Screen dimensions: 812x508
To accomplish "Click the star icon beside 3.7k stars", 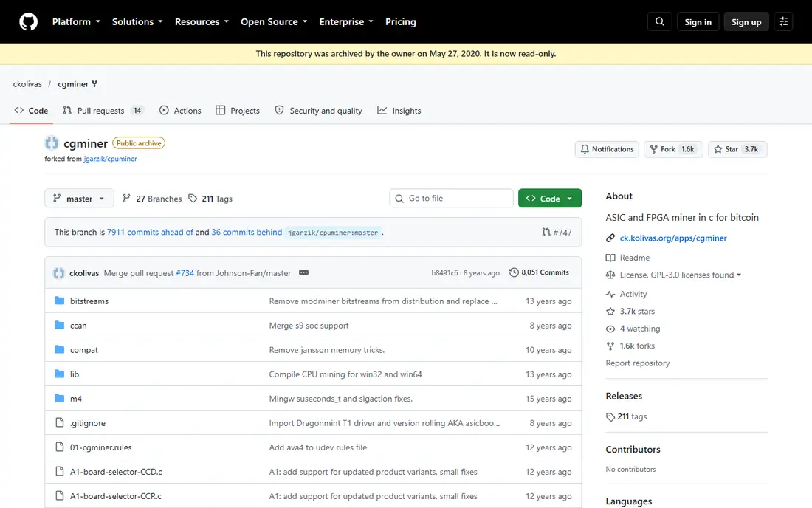I will tap(610, 311).
